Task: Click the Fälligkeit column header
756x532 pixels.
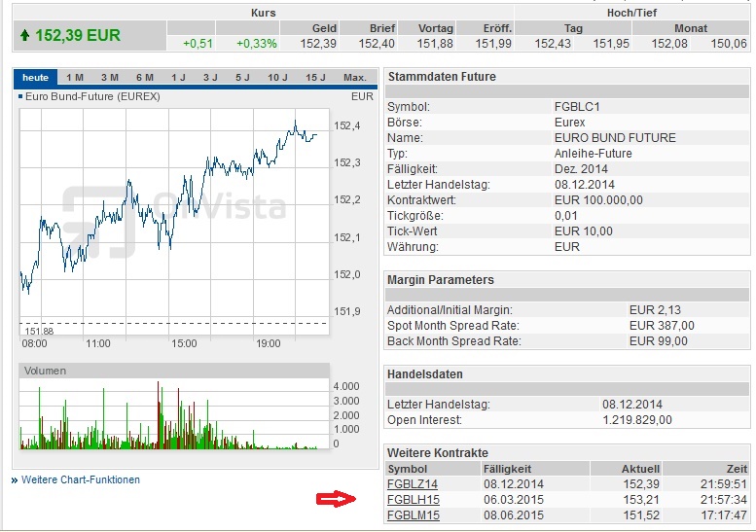Action: [507, 469]
